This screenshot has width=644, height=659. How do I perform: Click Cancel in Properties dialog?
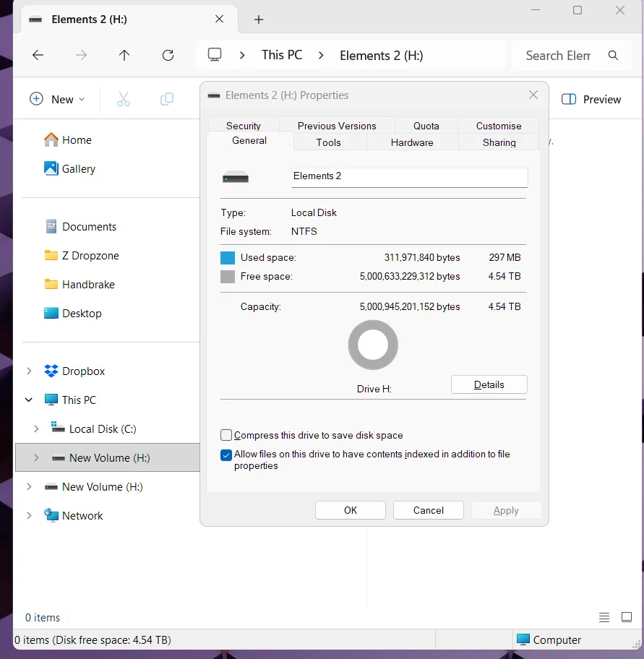tap(429, 510)
